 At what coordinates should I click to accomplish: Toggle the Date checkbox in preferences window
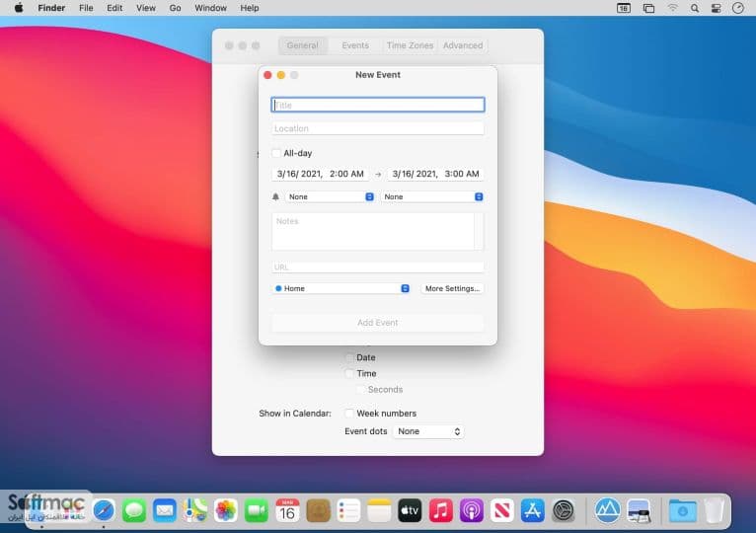349,357
